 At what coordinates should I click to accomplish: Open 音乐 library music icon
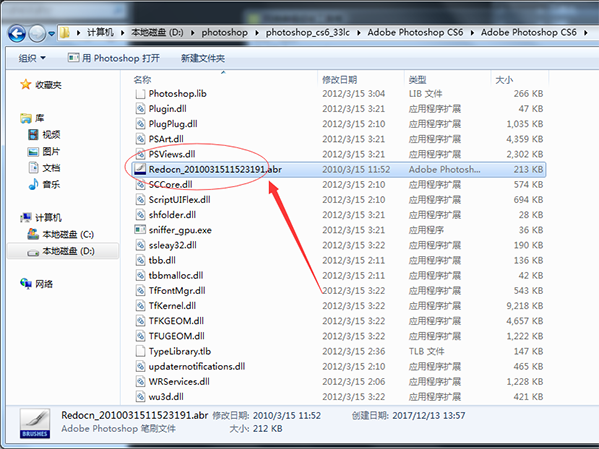pos(33,184)
